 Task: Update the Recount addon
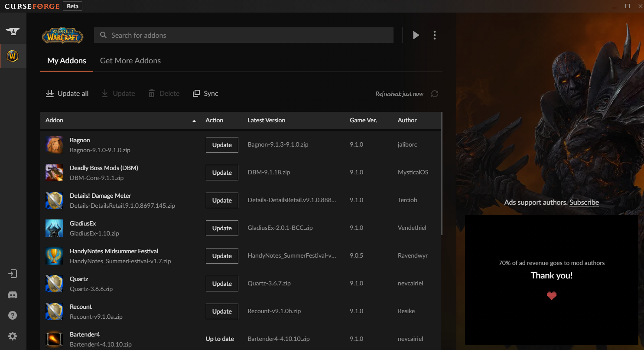coord(222,311)
